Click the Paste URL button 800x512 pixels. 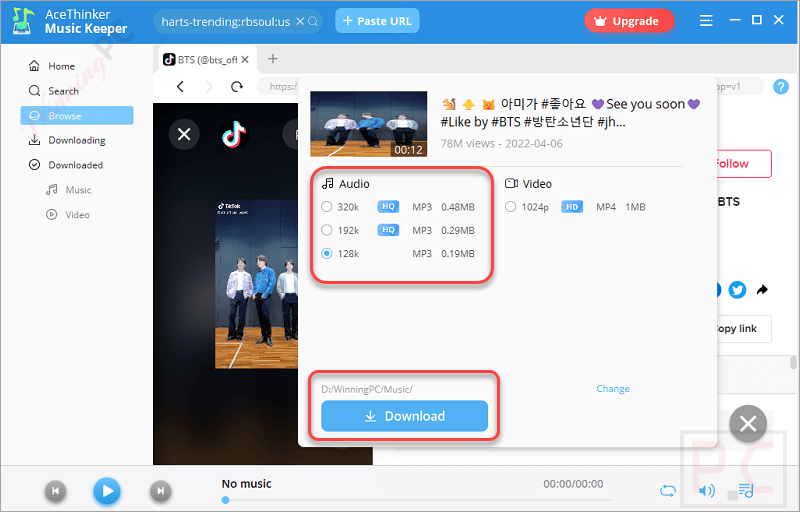[377, 21]
